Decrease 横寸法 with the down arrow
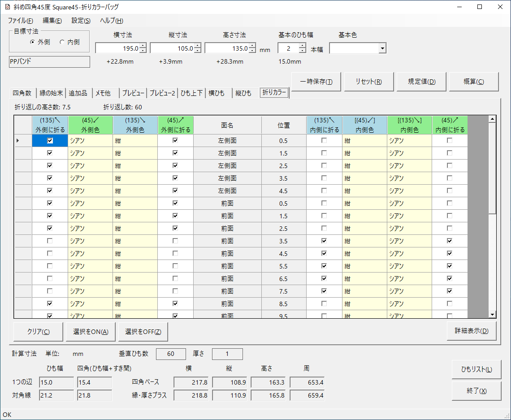Viewport: 511px width, 420px height. pyautogui.click(x=143, y=51)
